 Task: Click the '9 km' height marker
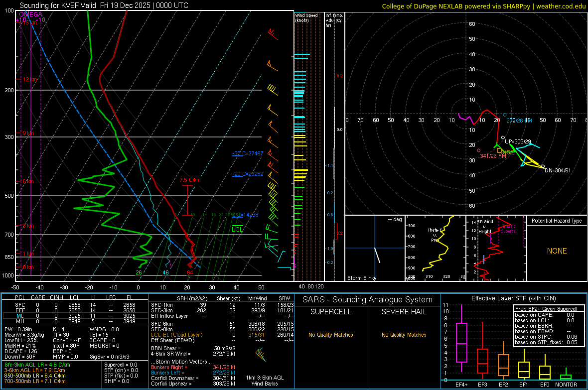tap(28, 133)
